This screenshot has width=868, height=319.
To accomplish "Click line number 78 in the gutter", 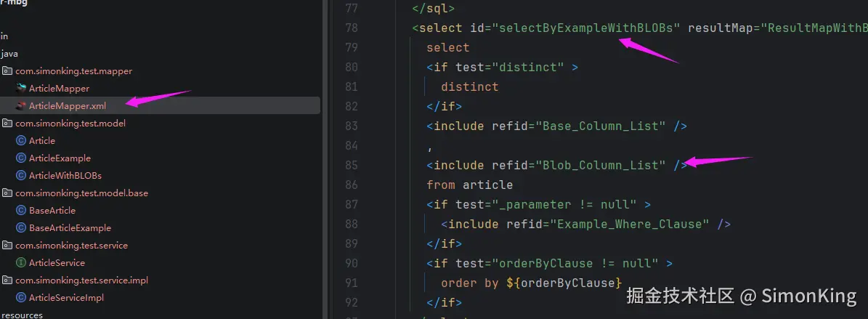I will click(x=352, y=28).
